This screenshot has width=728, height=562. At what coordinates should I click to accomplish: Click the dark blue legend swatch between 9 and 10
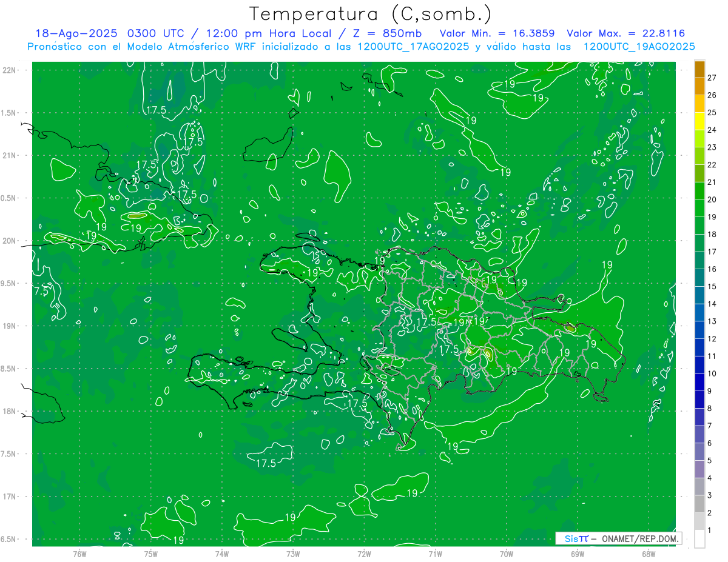click(x=699, y=382)
